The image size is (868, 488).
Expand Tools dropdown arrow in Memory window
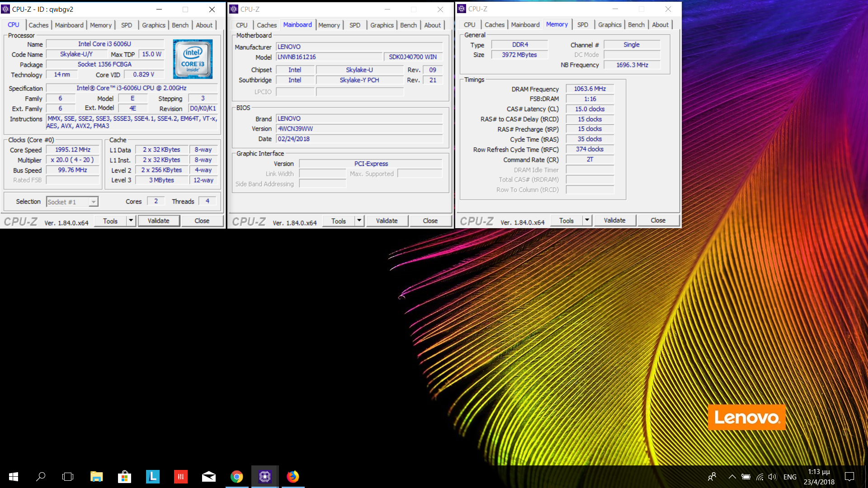click(x=587, y=220)
